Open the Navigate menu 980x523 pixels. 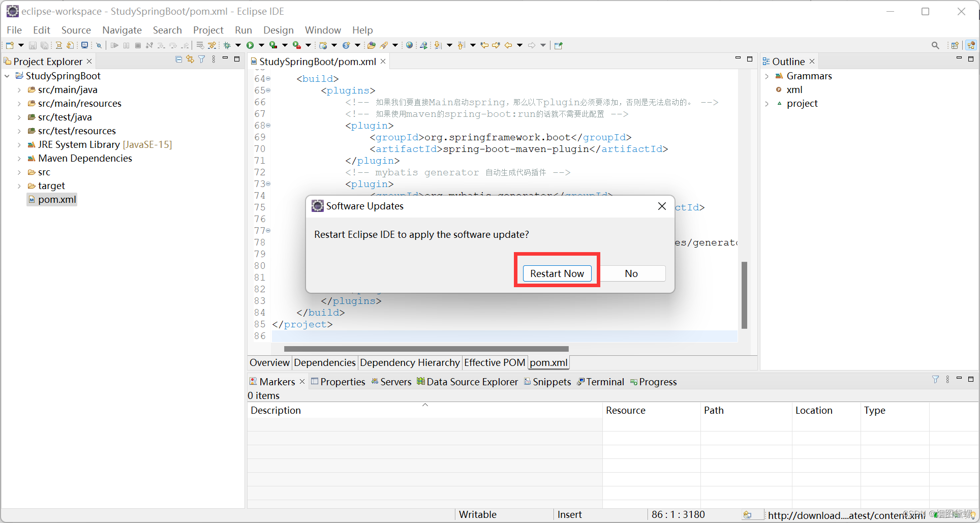[x=122, y=30]
